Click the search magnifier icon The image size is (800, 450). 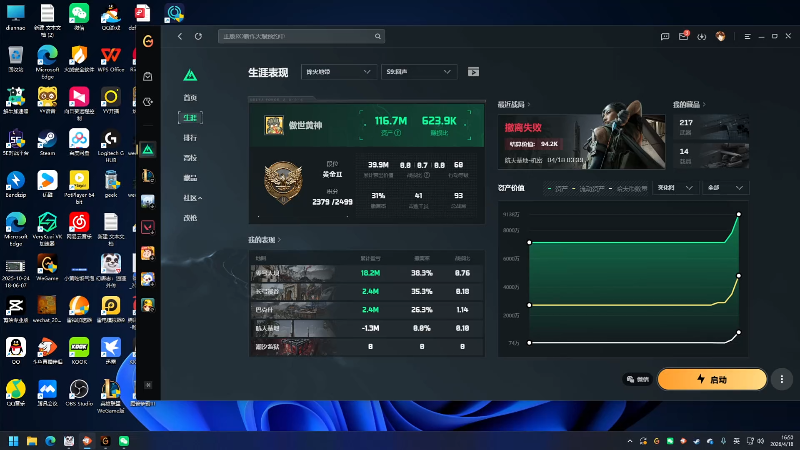pyautogui.click(x=378, y=36)
